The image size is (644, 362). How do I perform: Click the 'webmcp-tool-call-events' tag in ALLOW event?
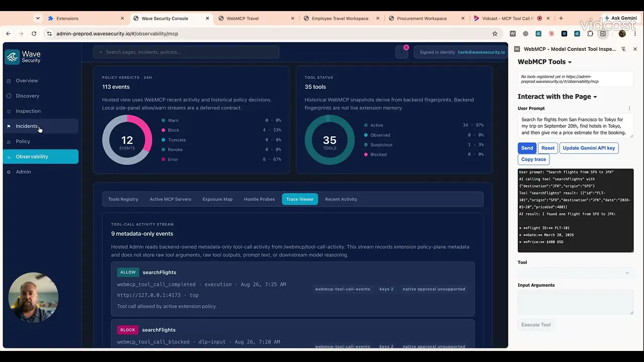[x=343, y=289]
